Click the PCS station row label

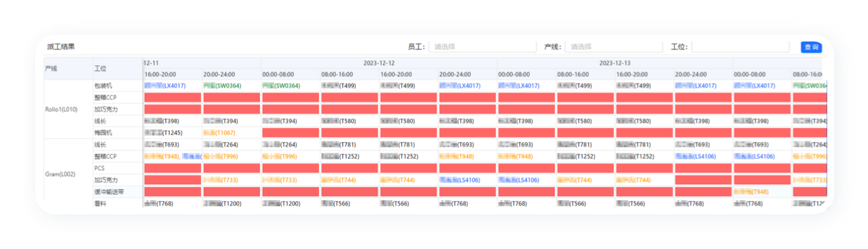click(100, 168)
